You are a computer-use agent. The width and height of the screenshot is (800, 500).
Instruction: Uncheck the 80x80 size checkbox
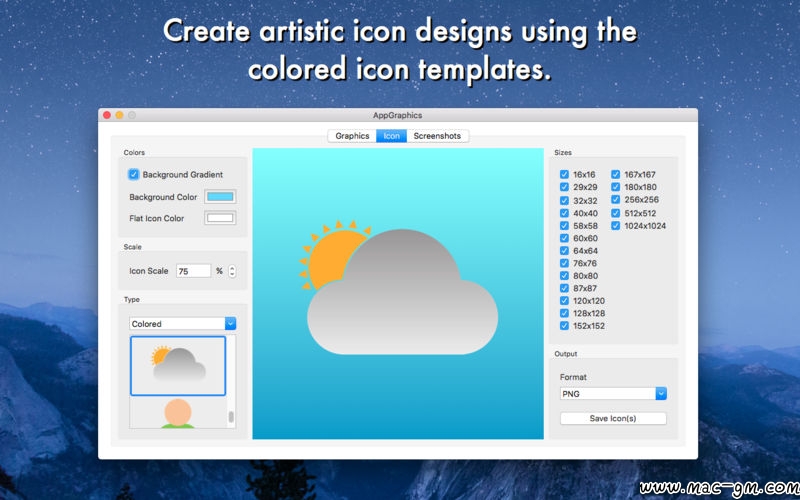pyautogui.click(x=564, y=276)
